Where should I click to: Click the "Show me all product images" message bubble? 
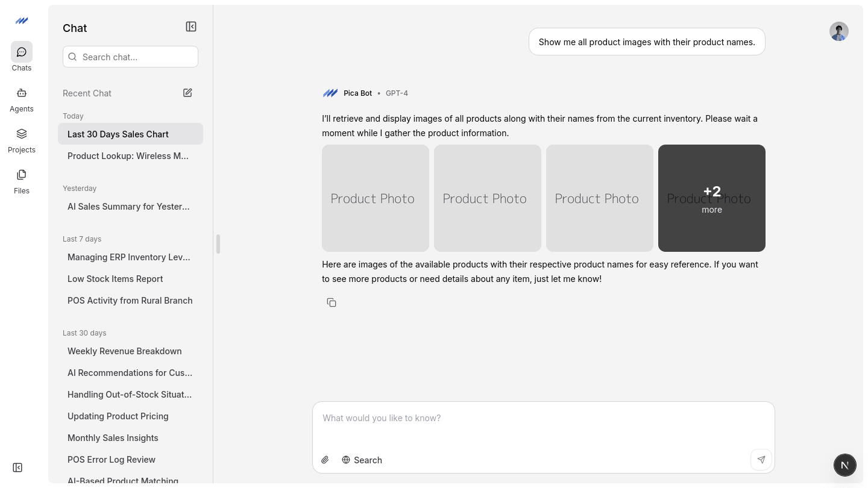point(647,42)
